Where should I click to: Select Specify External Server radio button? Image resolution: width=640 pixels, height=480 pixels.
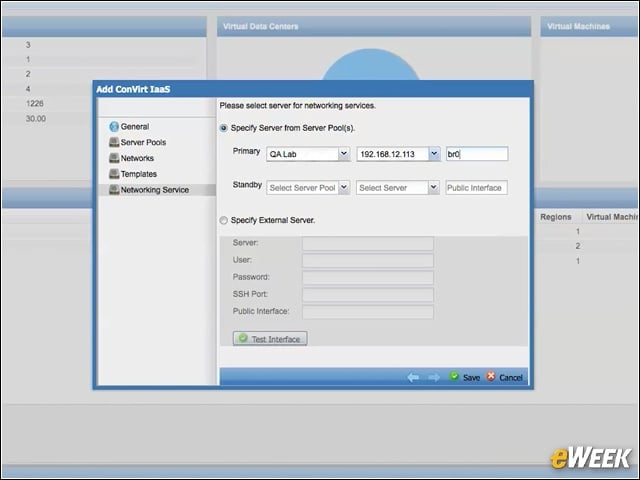pyautogui.click(x=223, y=220)
